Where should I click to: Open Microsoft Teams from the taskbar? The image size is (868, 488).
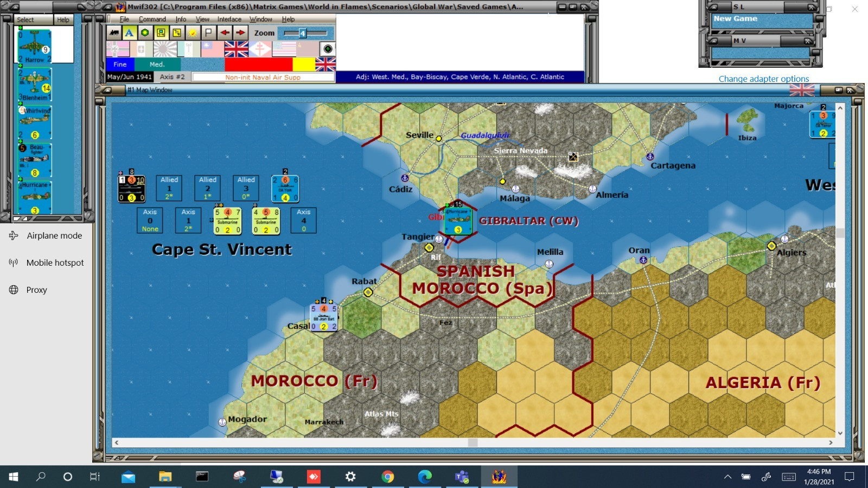(x=462, y=477)
